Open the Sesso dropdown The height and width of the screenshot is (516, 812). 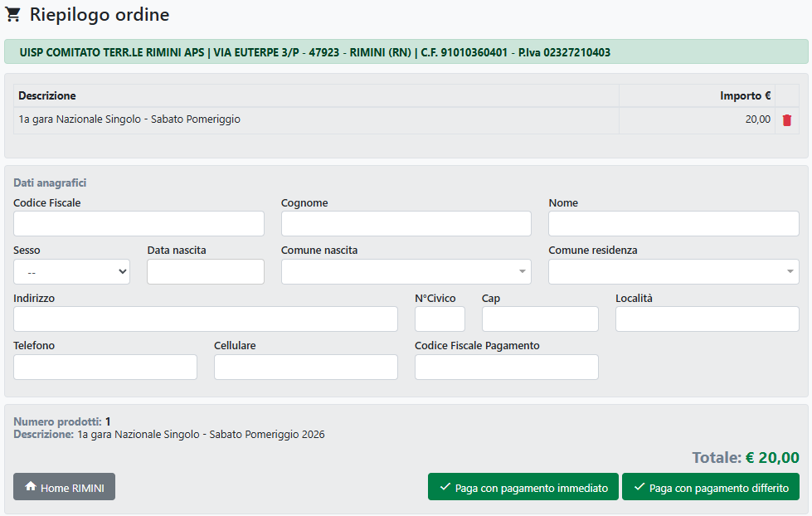pos(71,272)
